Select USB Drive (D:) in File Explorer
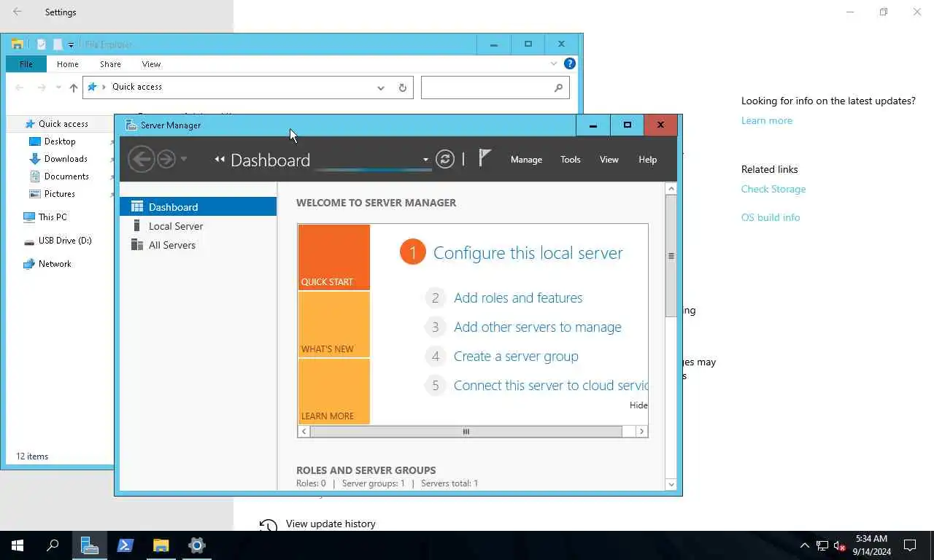 [x=65, y=241]
